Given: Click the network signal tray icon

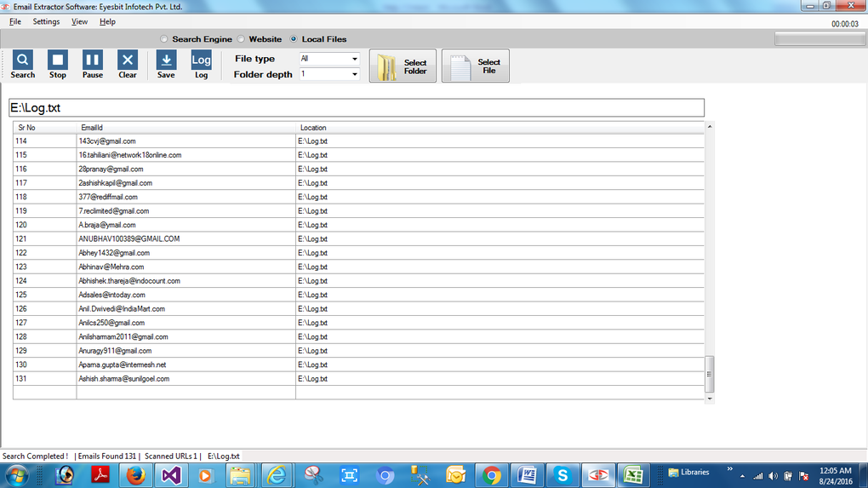Looking at the screenshot, I should point(758,476).
